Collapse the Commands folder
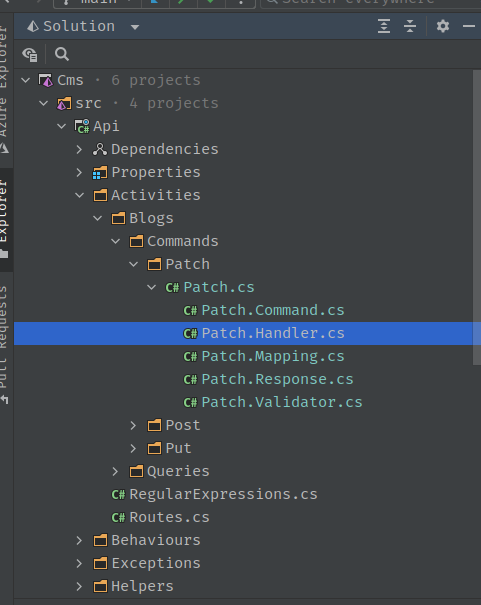481x605 pixels. point(116,241)
